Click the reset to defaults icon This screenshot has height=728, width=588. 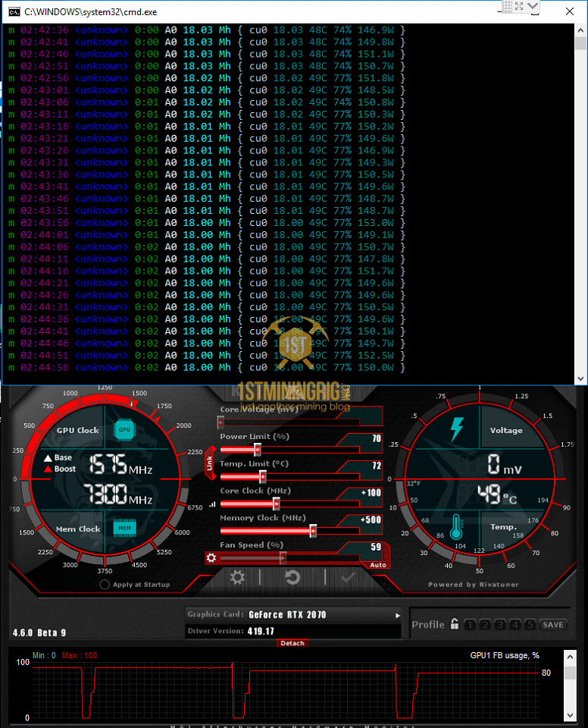pos(292,578)
